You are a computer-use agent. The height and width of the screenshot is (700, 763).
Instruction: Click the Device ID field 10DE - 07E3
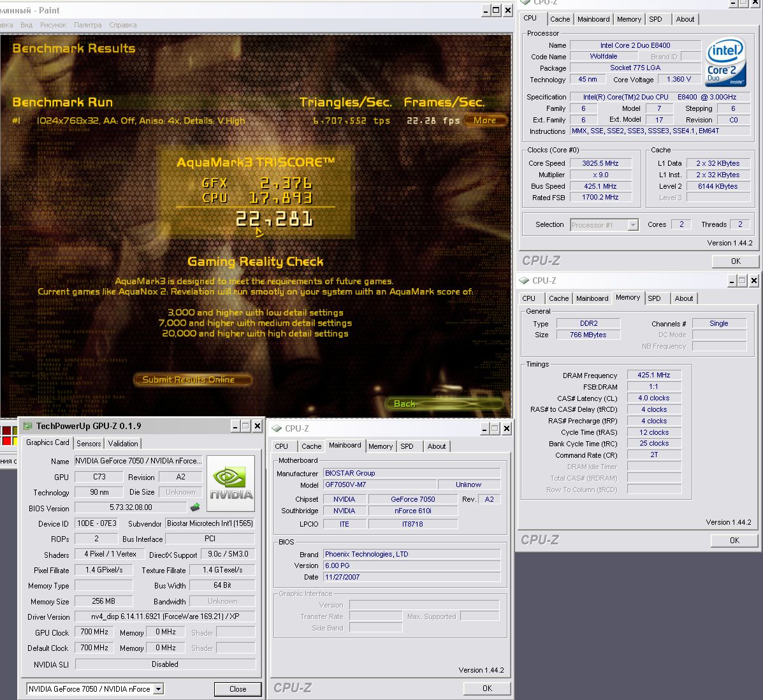(x=96, y=523)
